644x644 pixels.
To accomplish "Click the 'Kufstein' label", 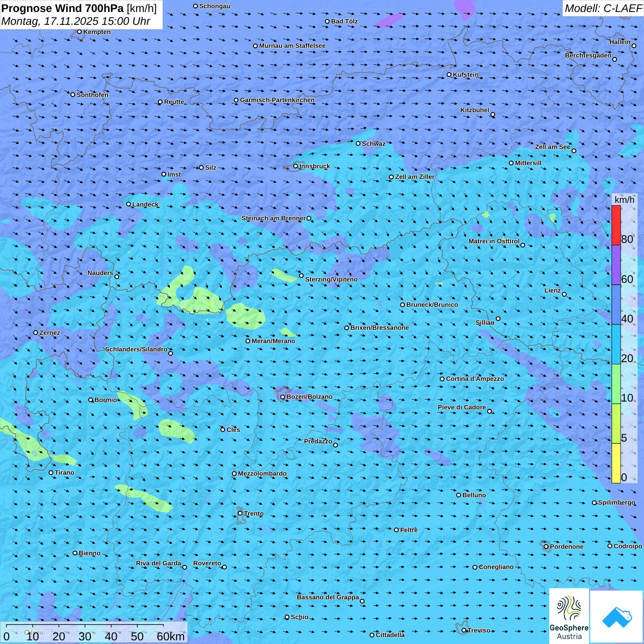I will 466,75.
